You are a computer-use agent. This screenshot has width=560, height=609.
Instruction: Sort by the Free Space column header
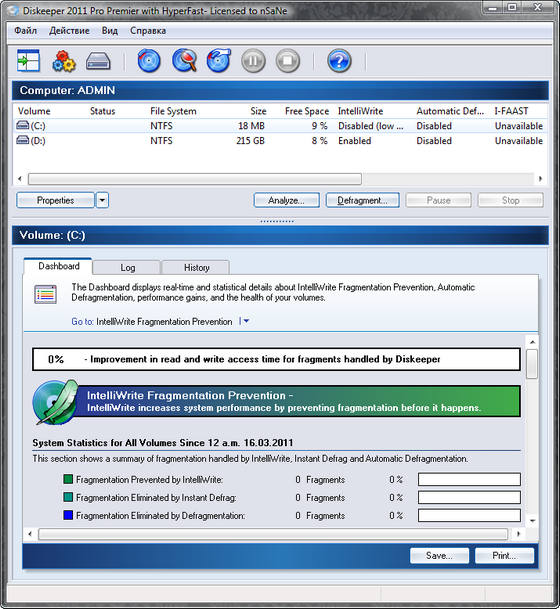[x=307, y=111]
